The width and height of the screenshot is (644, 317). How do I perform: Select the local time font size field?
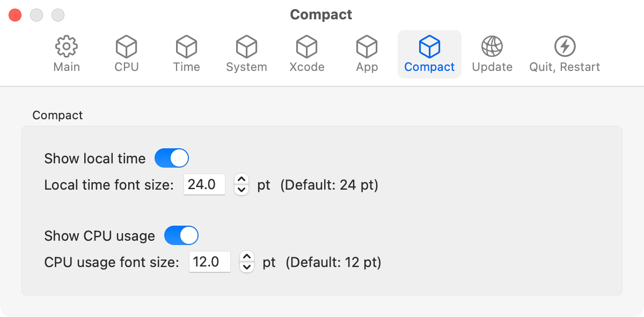pos(204,184)
